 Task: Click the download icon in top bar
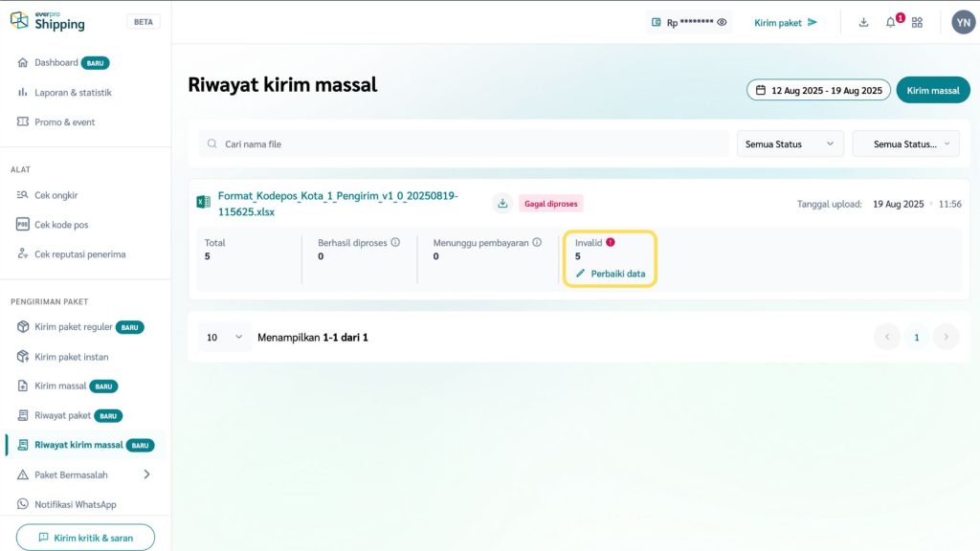click(x=863, y=22)
